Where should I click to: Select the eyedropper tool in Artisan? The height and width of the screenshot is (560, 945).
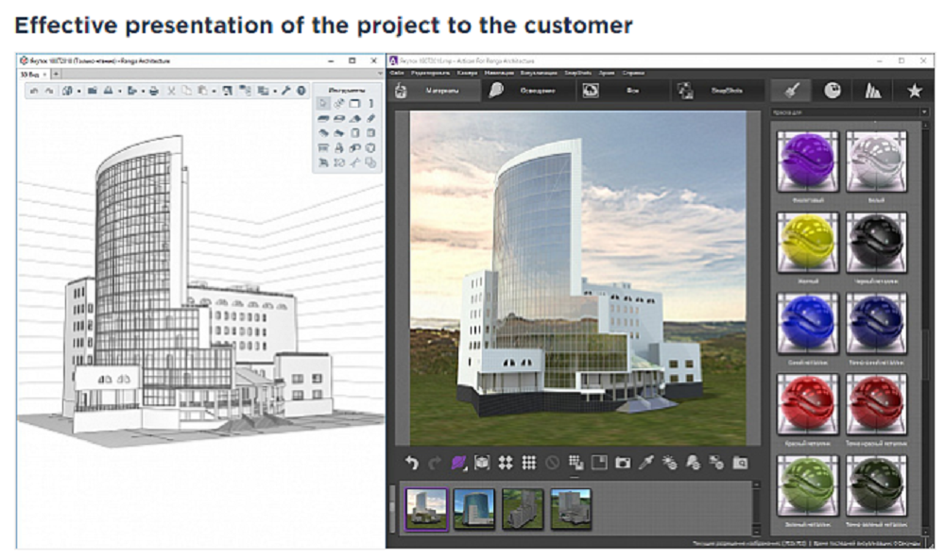click(647, 462)
